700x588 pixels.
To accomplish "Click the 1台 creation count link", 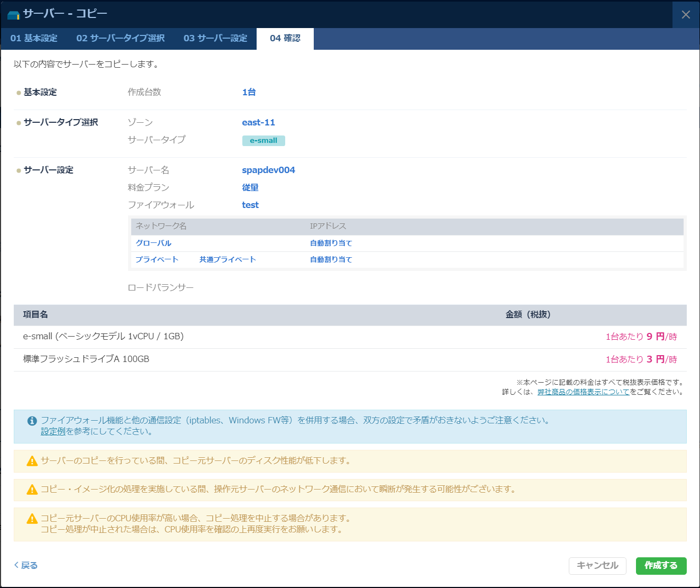I will tap(249, 92).
